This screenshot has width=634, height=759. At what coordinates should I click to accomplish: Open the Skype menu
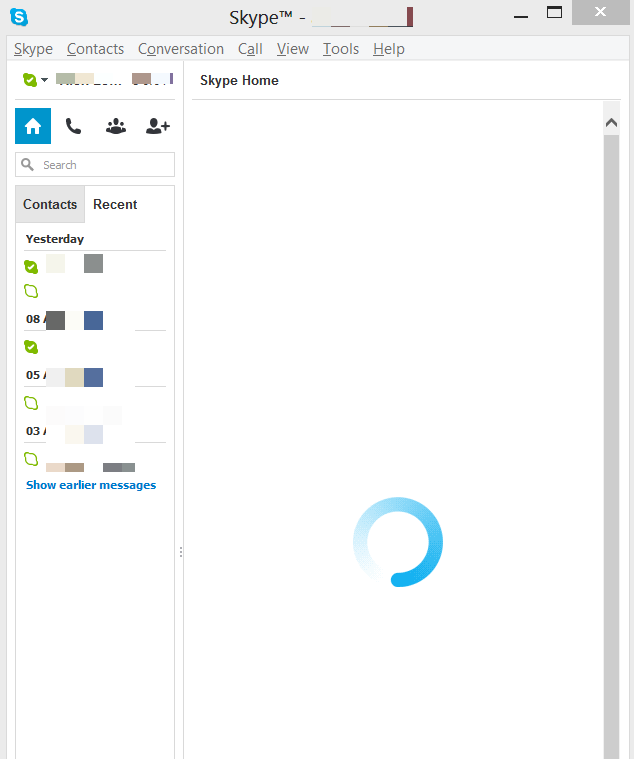[x=33, y=49]
